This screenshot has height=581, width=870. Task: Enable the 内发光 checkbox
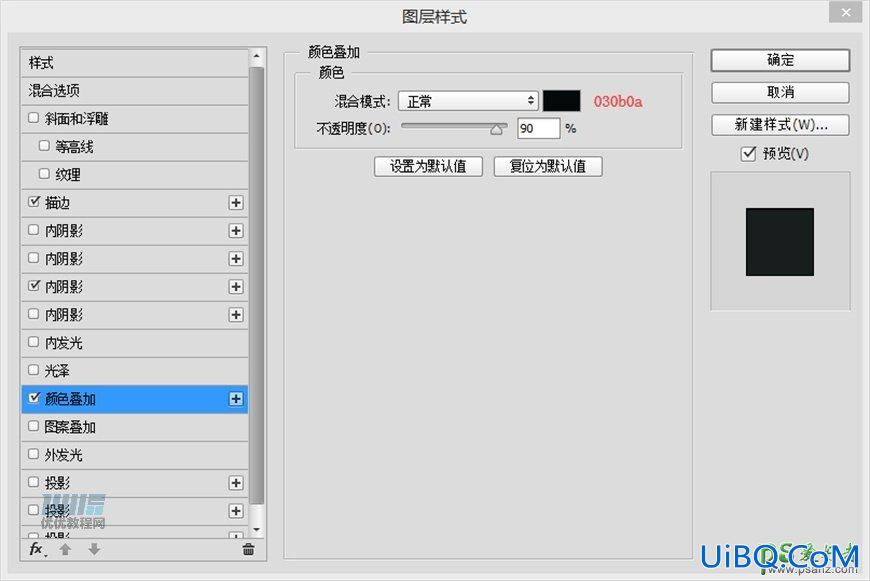pyautogui.click(x=33, y=342)
